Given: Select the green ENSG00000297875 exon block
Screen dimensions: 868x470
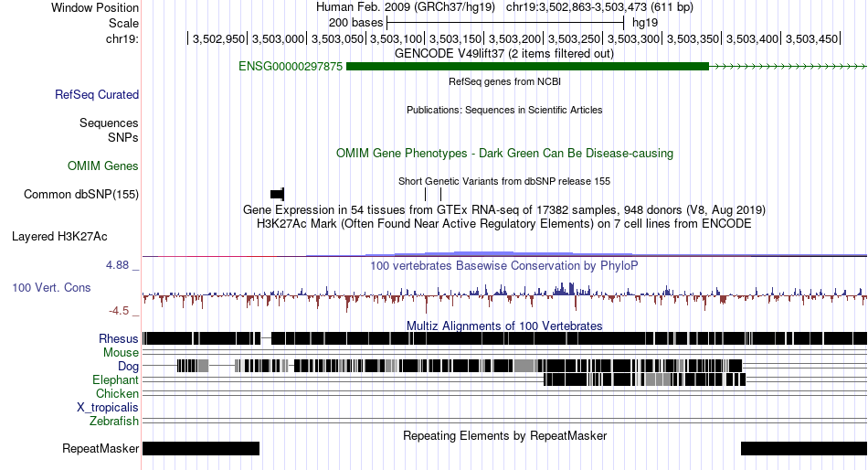Looking at the screenshot, I should [527, 67].
